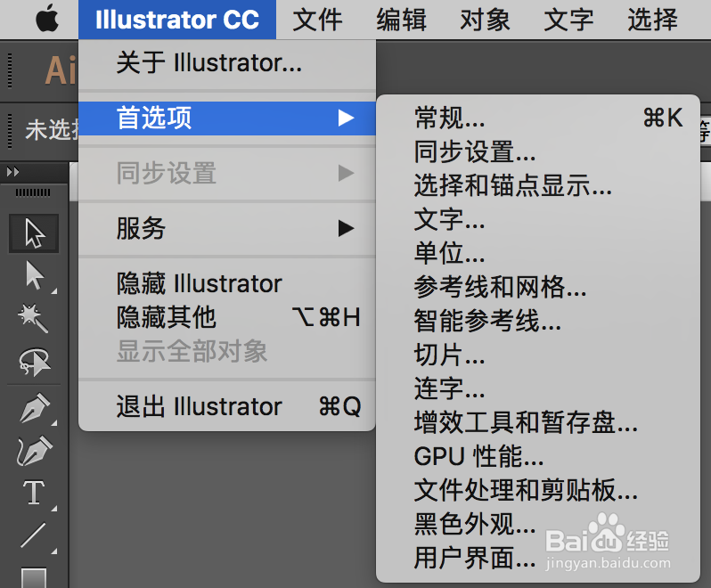Screen dimensions: 711x588
Task: Open GPU 性能... preferences
Action: point(538,456)
